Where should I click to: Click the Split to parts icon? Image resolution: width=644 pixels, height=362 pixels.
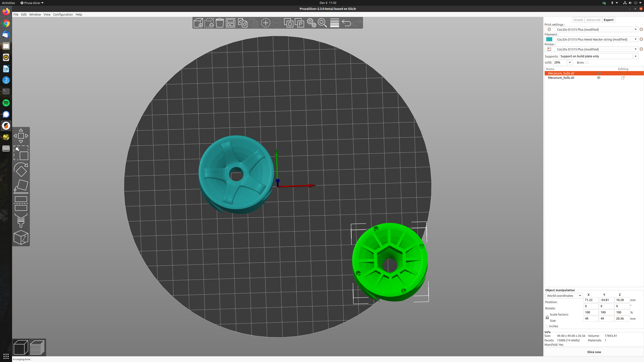tap(299, 23)
